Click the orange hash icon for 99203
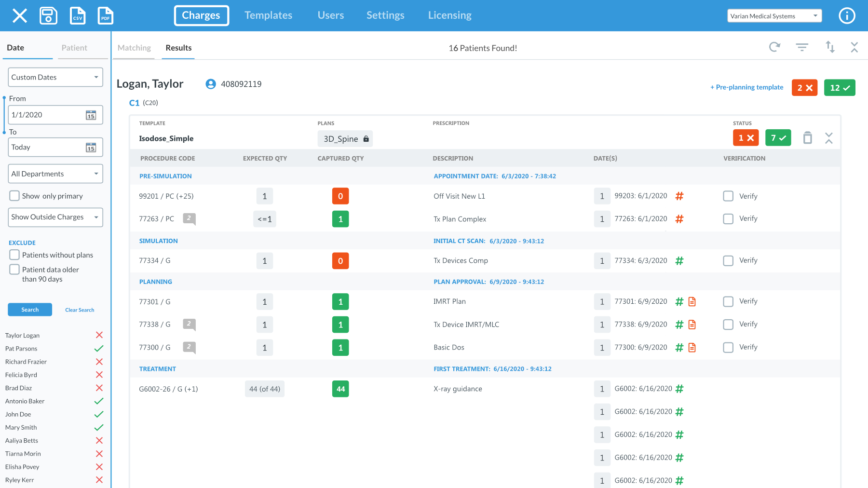 click(x=679, y=196)
